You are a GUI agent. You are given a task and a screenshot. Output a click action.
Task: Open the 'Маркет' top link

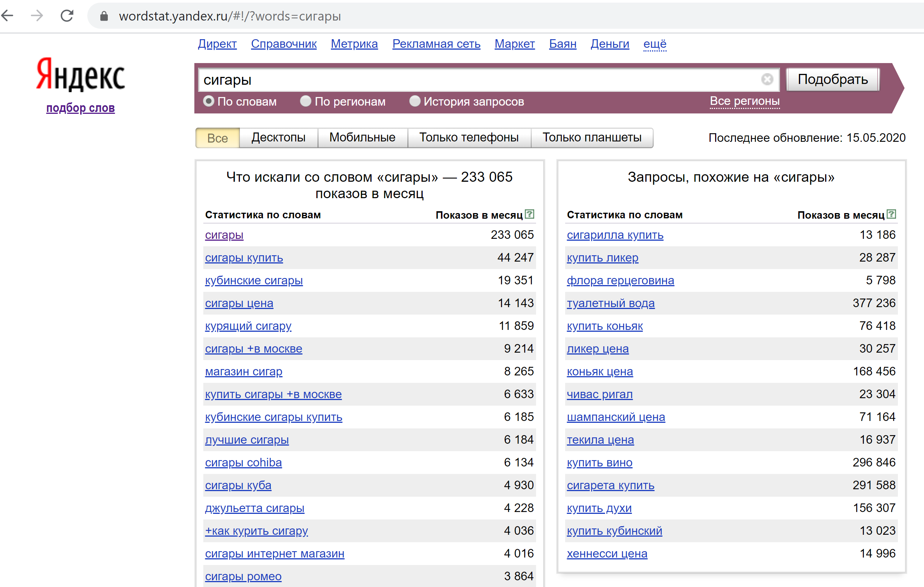pos(514,44)
